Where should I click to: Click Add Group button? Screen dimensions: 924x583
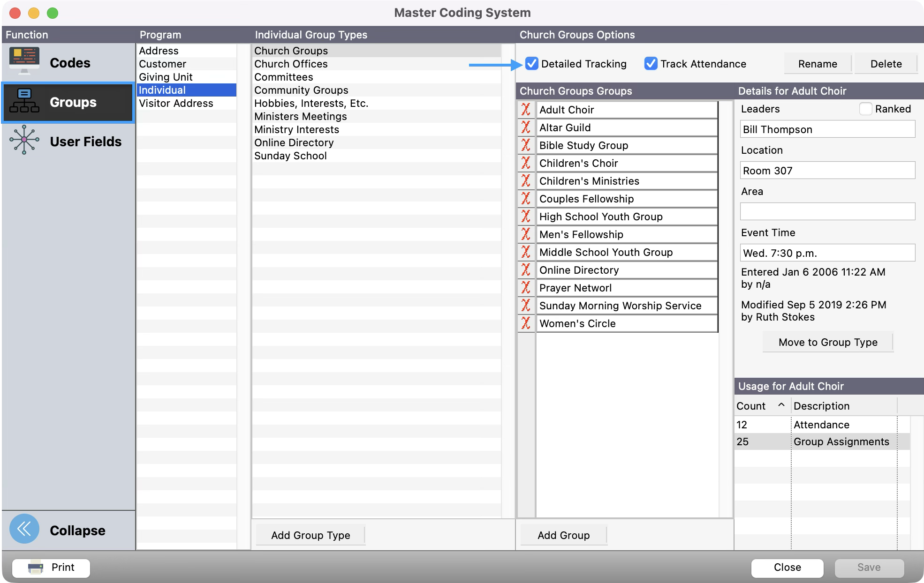pyautogui.click(x=563, y=535)
